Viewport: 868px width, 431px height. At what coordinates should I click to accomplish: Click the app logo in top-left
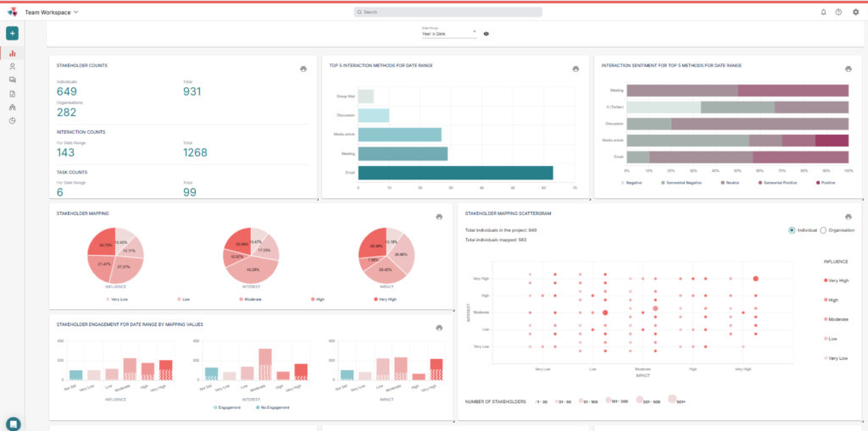[12, 12]
